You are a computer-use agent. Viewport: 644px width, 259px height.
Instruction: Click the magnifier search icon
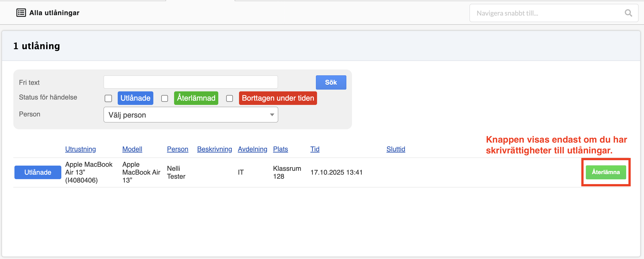628,13
